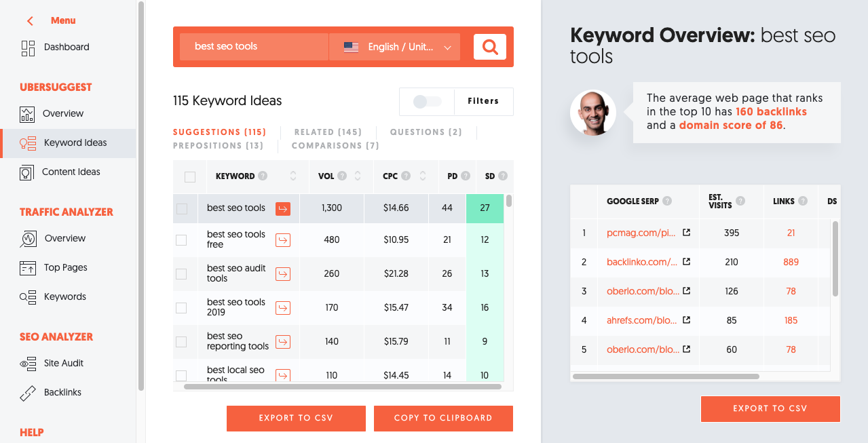The height and width of the screenshot is (443, 868).
Task: Switch to QUESTIONS (2) tab
Action: coord(426,132)
